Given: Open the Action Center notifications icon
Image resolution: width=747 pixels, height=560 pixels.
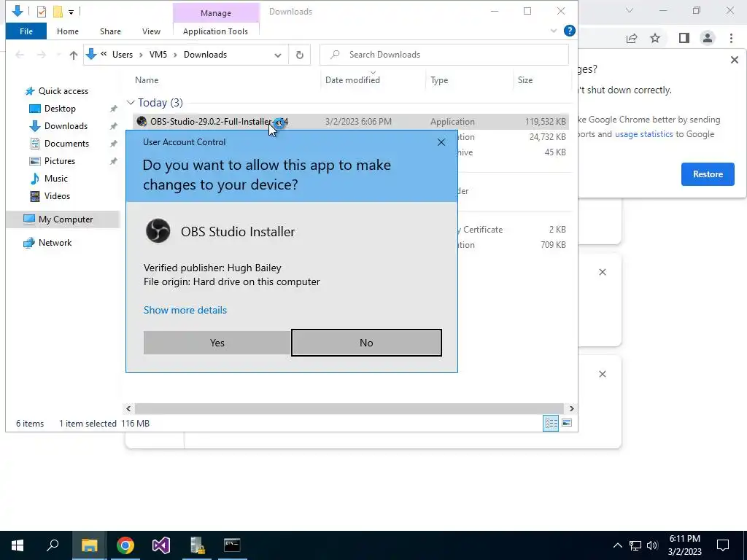Looking at the screenshot, I should click(x=723, y=545).
